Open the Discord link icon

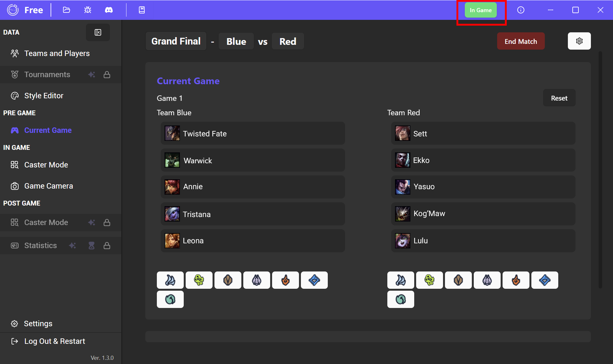(109, 10)
